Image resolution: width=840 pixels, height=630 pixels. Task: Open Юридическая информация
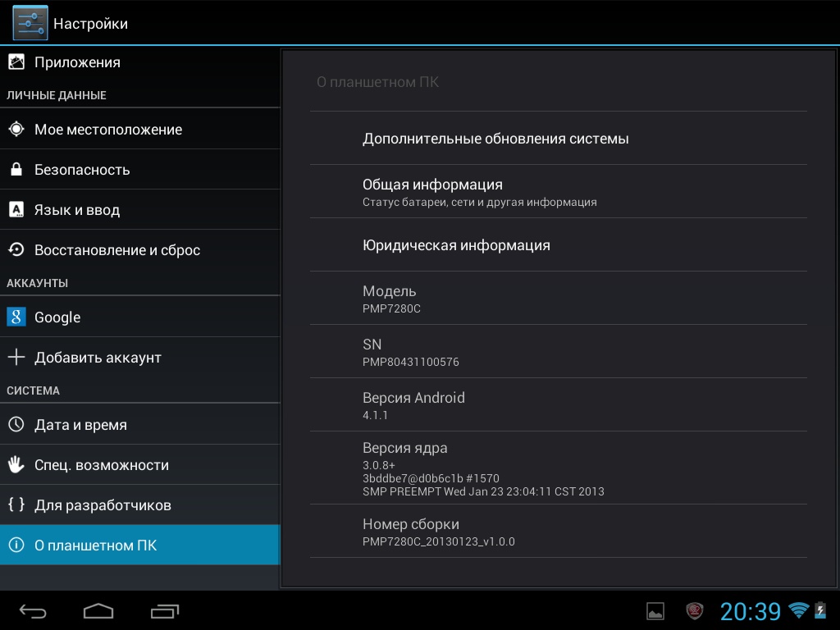(456, 245)
